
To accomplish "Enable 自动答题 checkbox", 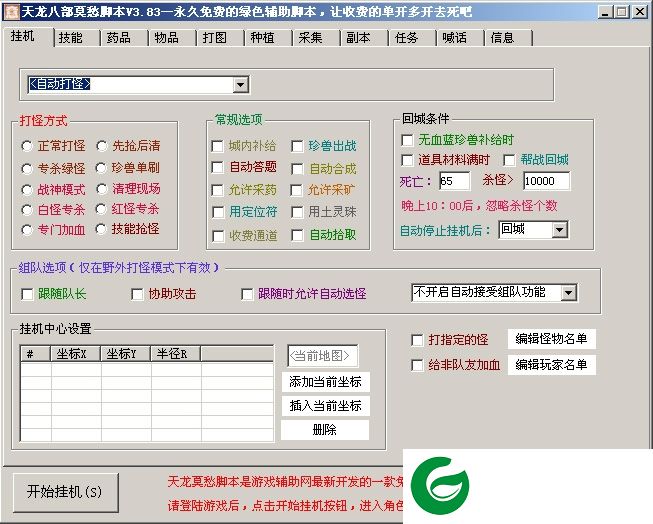I will [x=217, y=167].
